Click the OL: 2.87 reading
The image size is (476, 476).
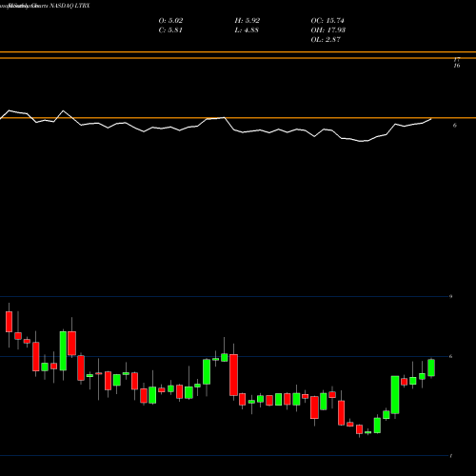click(326, 40)
